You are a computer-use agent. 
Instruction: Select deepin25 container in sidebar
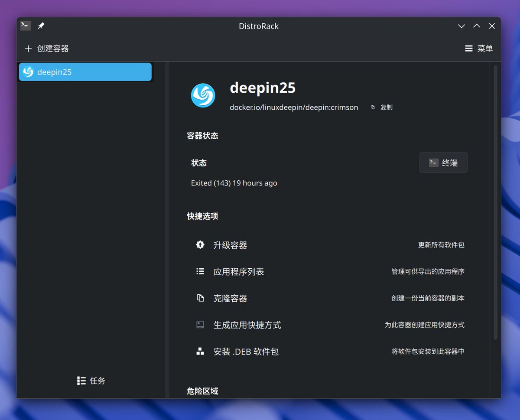tap(85, 72)
